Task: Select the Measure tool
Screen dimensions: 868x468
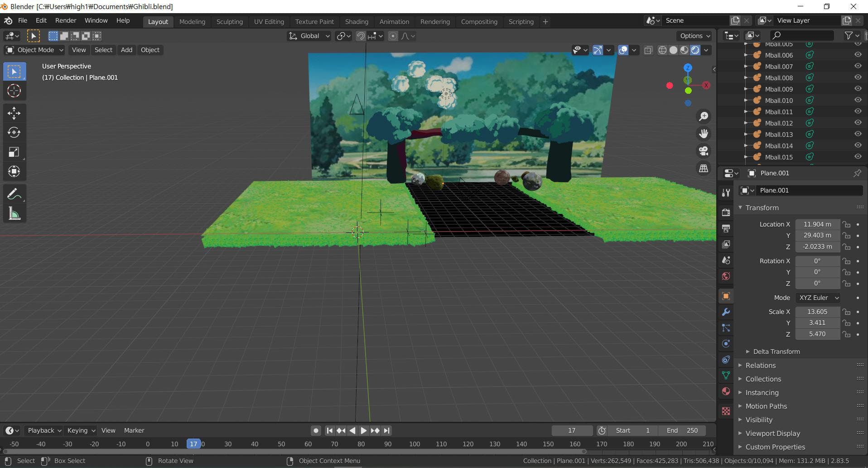Action: point(14,213)
